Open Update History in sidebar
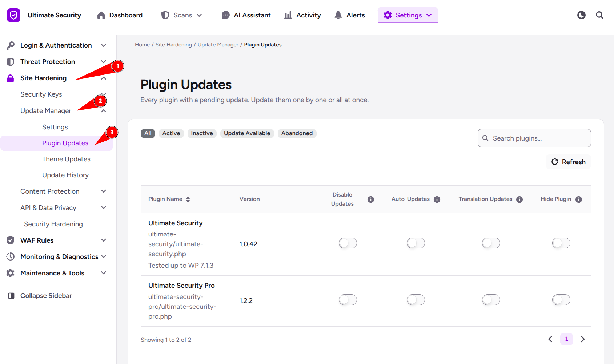The width and height of the screenshot is (614, 364). tap(65, 175)
